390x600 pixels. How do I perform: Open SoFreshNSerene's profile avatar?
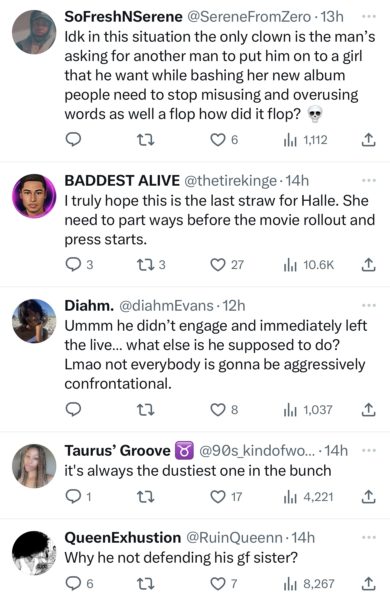click(34, 32)
